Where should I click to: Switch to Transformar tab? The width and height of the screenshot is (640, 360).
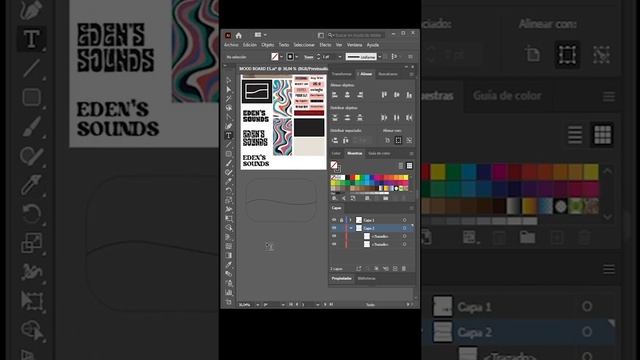click(x=342, y=74)
